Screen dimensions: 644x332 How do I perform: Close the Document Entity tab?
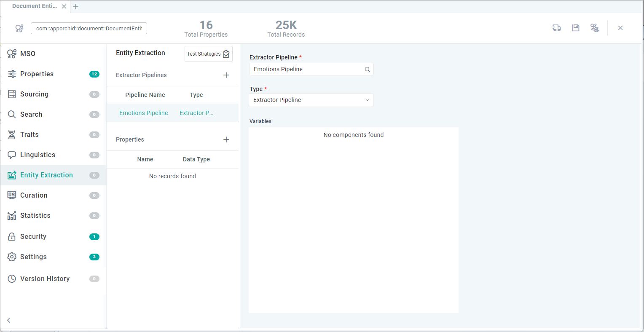tap(64, 7)
